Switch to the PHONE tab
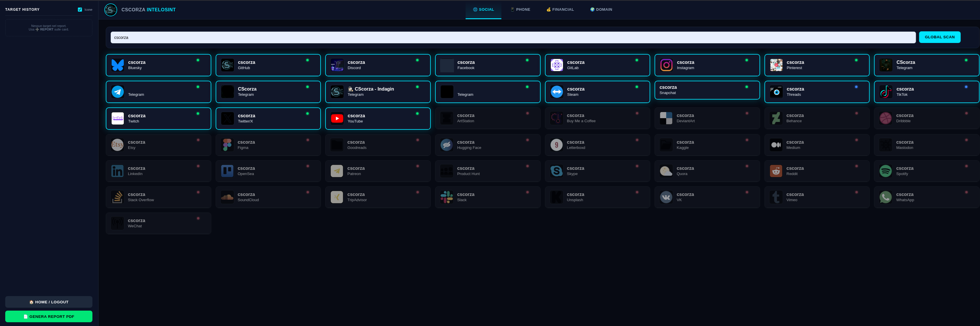980x326 pixels. tap(520, 10)
